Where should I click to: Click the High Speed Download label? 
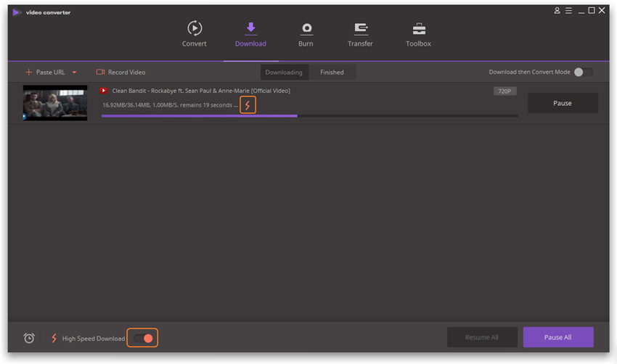(x=93, y=339)
